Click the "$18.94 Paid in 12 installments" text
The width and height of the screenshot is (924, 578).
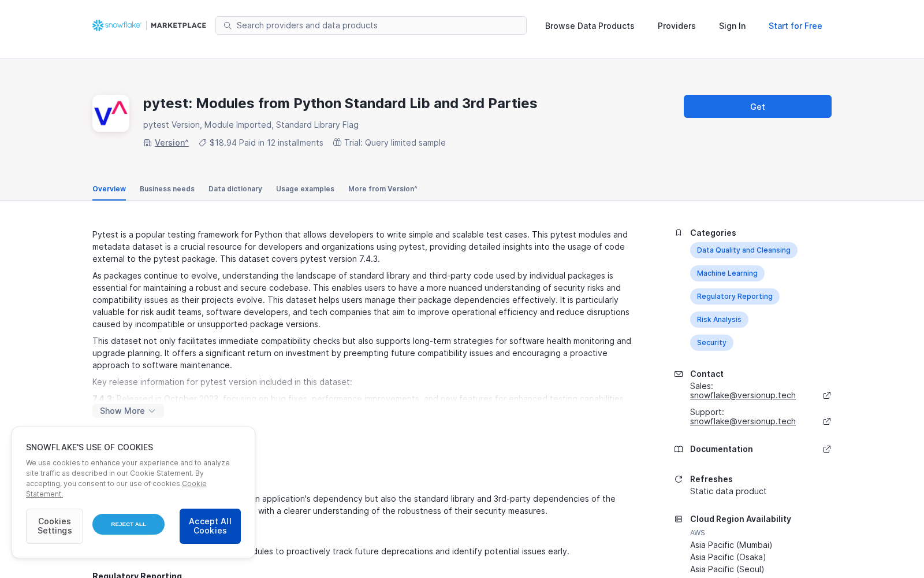click(x=266, y=143)
